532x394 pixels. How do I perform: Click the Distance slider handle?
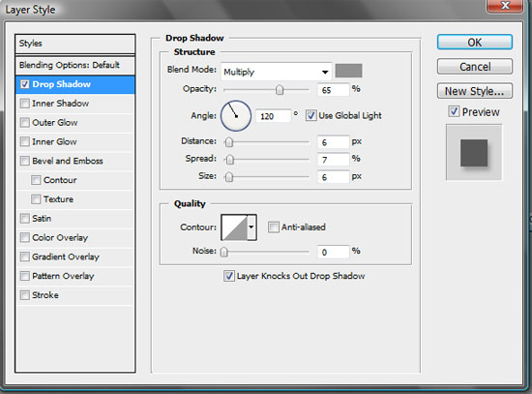[229, 142]
